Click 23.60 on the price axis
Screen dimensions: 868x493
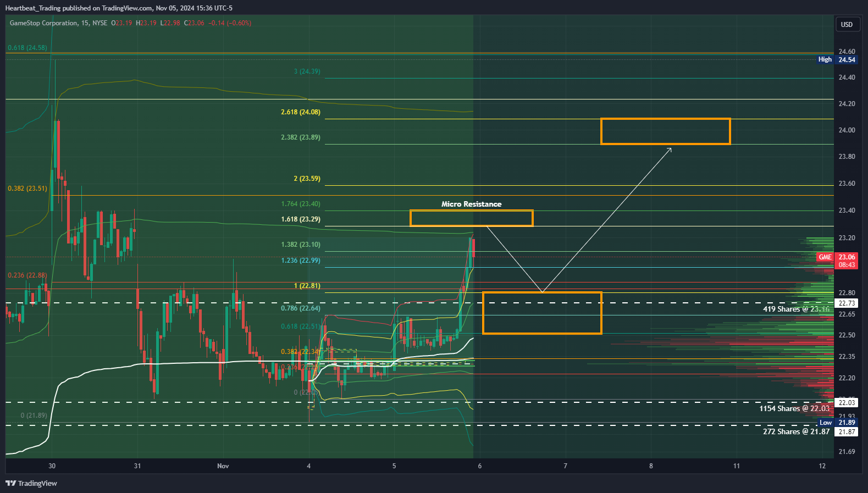847,184
